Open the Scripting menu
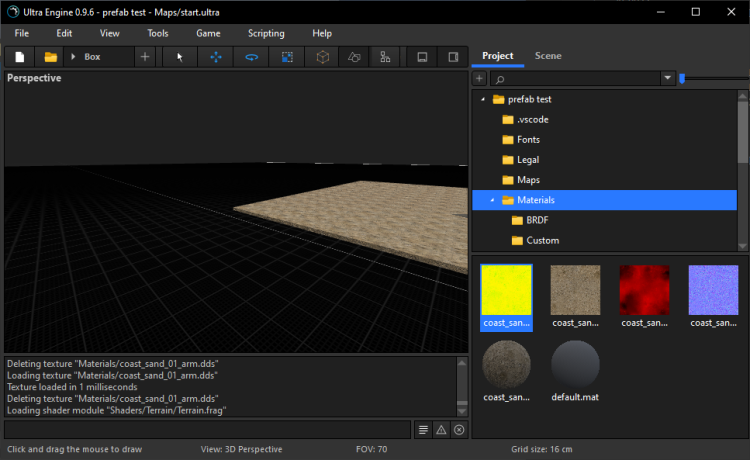 [266, 33]
